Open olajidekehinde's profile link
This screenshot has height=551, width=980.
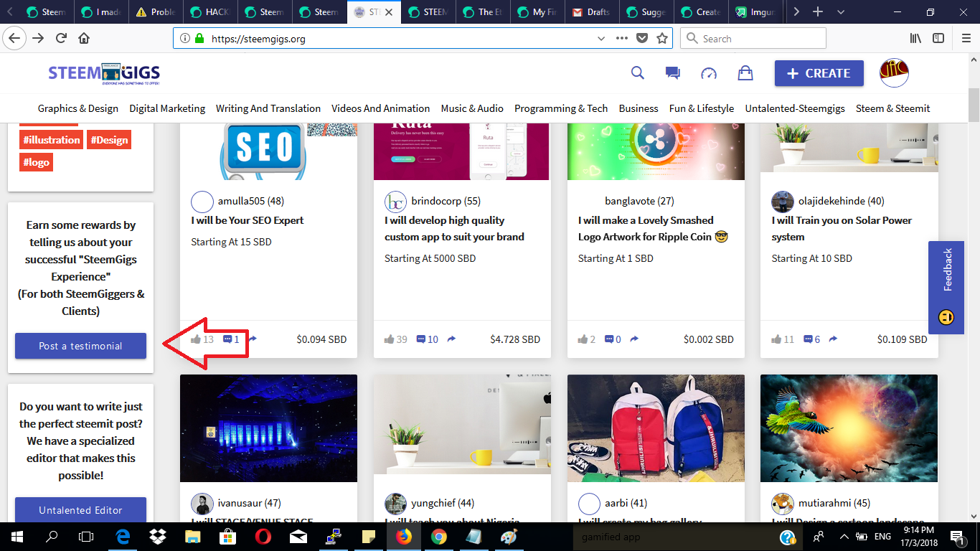[x=841, y=201]
